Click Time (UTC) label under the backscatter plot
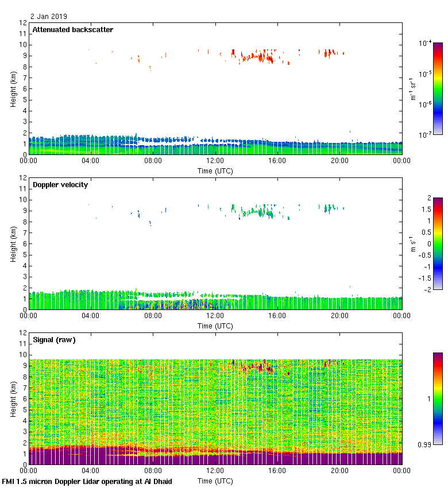This screenshot has height=488, width=448. coord(215,171)
